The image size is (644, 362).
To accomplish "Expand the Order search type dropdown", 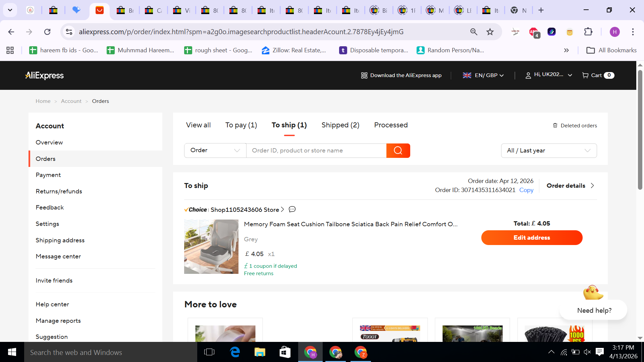I will [215, 150].
